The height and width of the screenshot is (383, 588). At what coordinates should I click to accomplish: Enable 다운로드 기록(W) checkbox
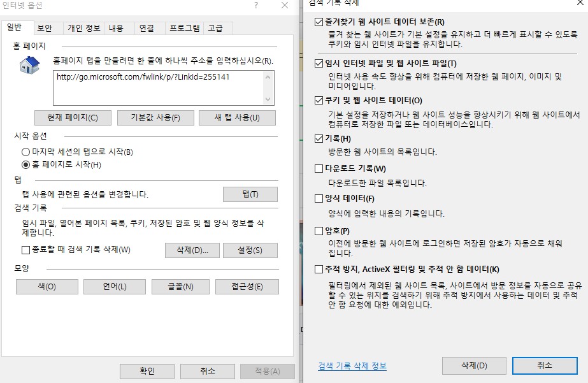pyautogui.click(x=319, y=168)
